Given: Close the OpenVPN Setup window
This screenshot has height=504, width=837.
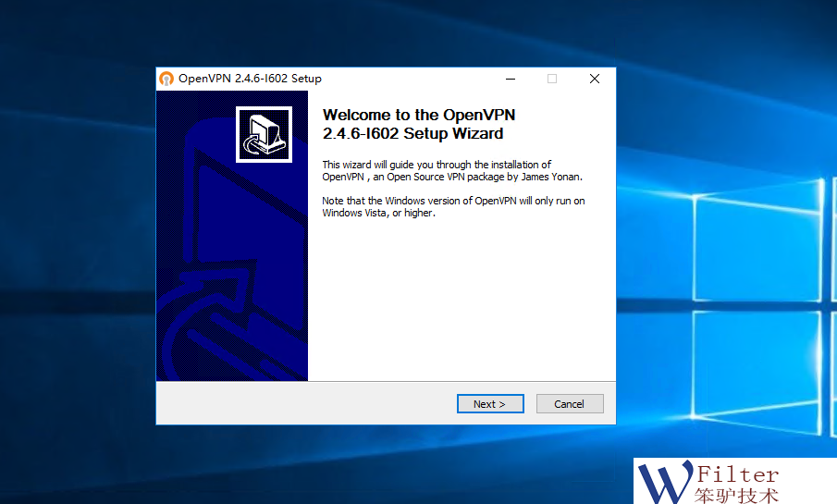Looking at the screenshot, I should (595, 79).
